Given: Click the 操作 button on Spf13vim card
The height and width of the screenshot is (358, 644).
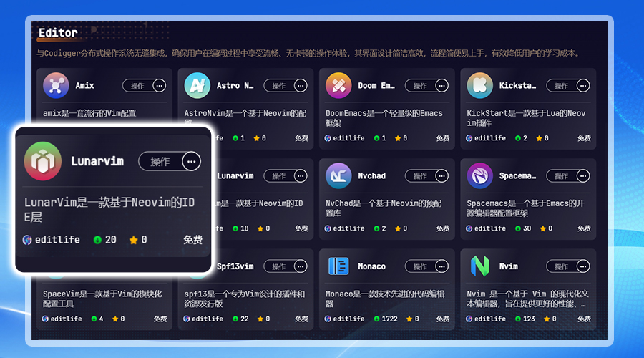Looking at the screenshot, I should [x=279, y=266].
